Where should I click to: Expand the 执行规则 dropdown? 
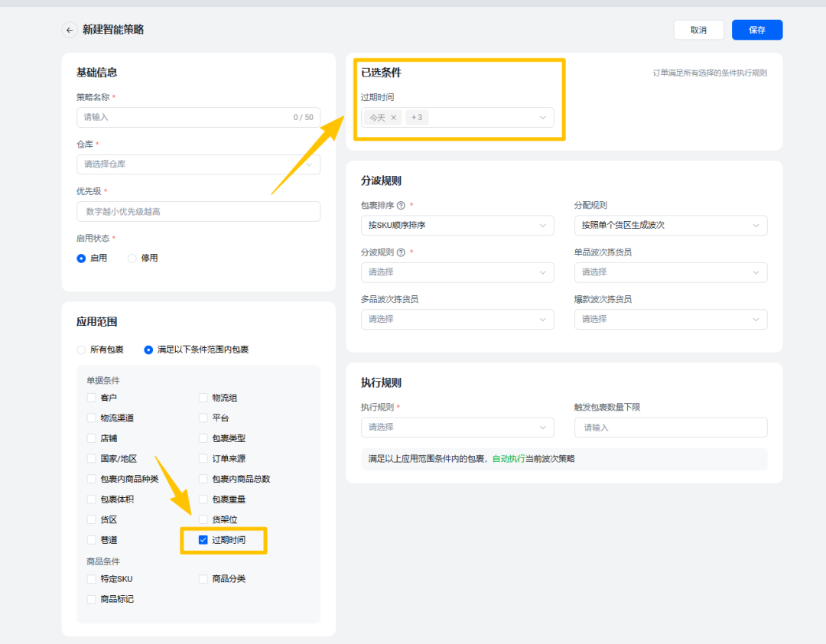[x=457, y=428]
